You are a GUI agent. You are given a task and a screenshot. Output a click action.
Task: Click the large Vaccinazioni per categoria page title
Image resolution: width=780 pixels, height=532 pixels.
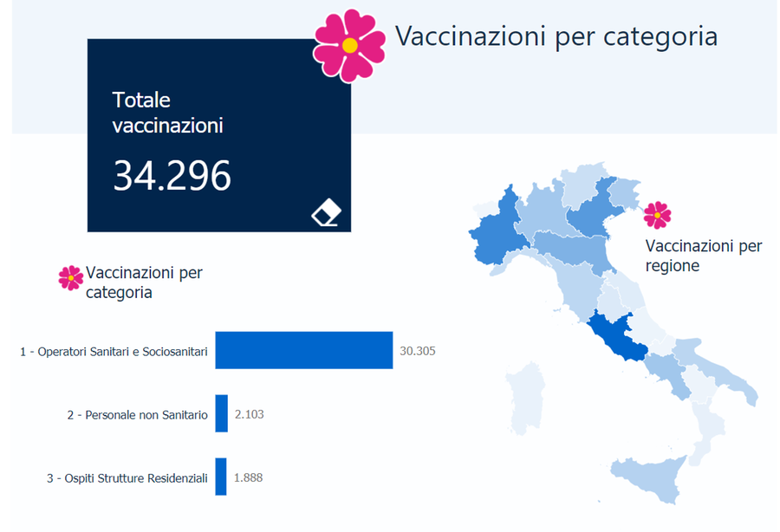[x=556, y=36]
